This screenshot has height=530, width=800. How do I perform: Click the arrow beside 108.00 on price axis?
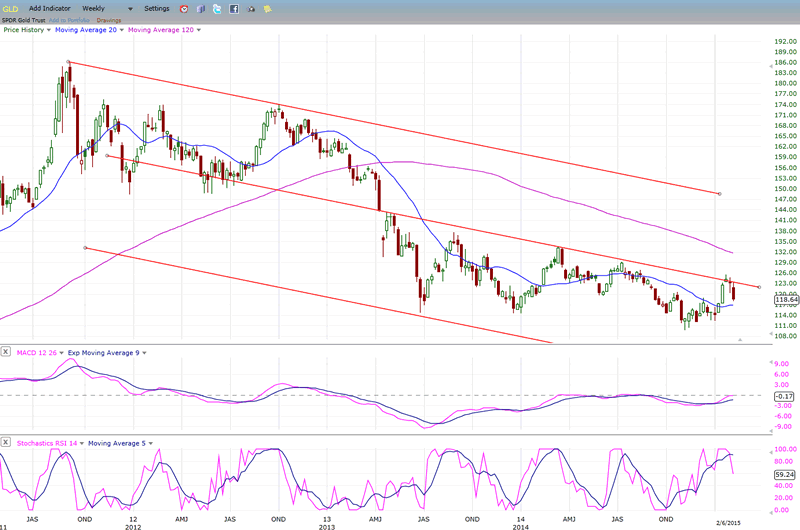tap(769, 335)
